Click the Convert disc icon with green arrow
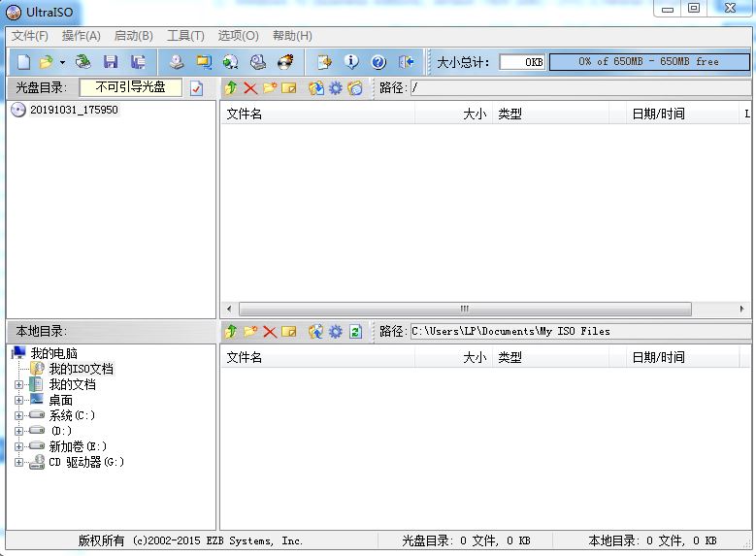The width and height of the screenshot is (756, 556). coord(231,62)
